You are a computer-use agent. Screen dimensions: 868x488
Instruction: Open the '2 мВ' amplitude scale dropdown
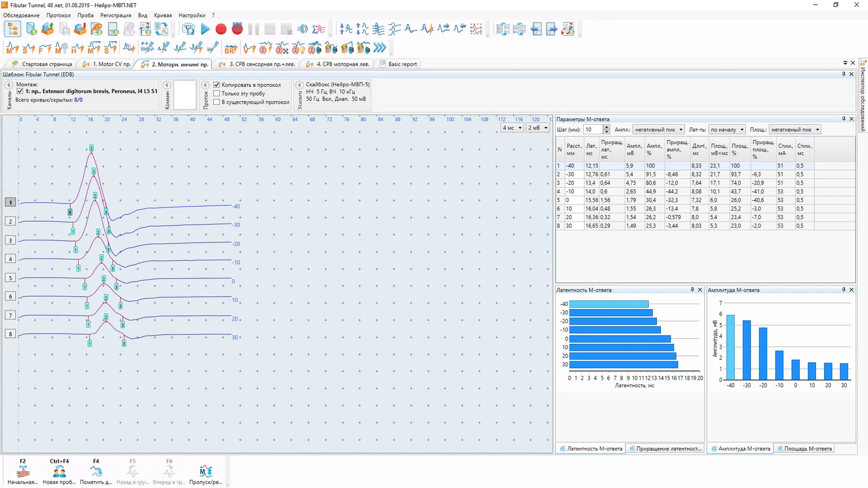(x=538, y=128)
